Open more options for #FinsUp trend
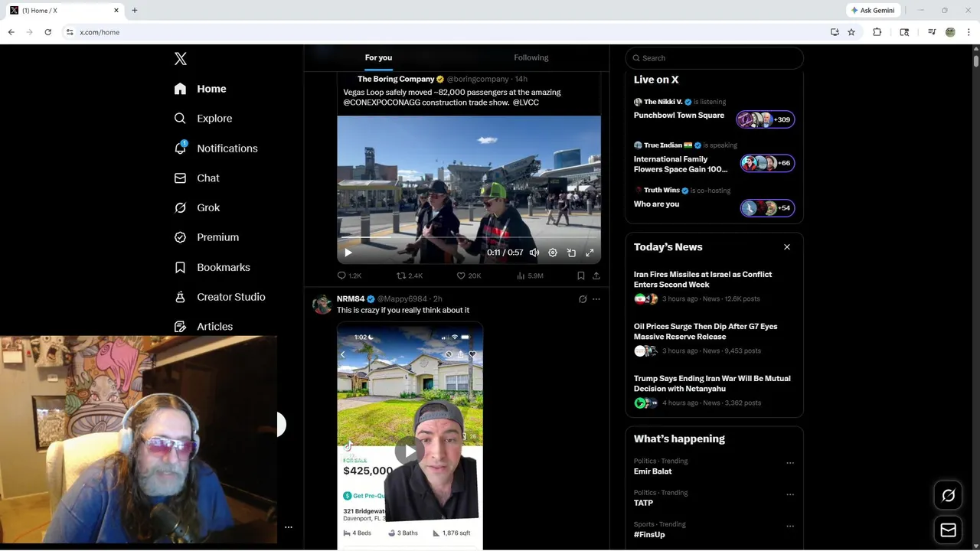Image resolution: width=980 pixels, height=551 pixels. pyautogui.click(x=790, y=527)
